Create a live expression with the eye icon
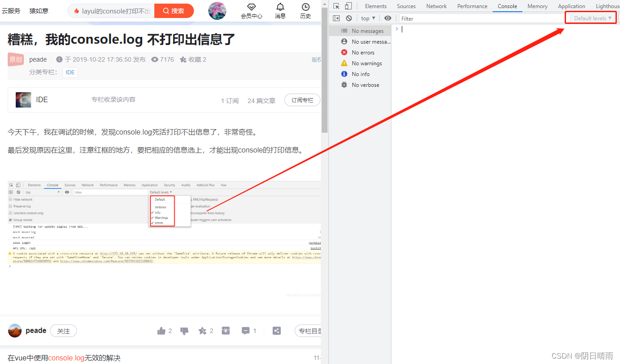 click(388, 18)
